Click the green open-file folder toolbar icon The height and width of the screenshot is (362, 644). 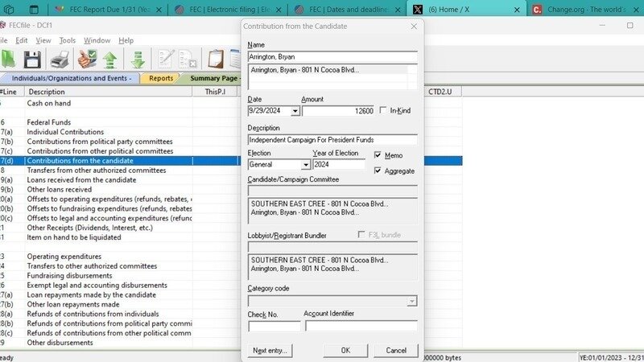click(x=8, y=59)
